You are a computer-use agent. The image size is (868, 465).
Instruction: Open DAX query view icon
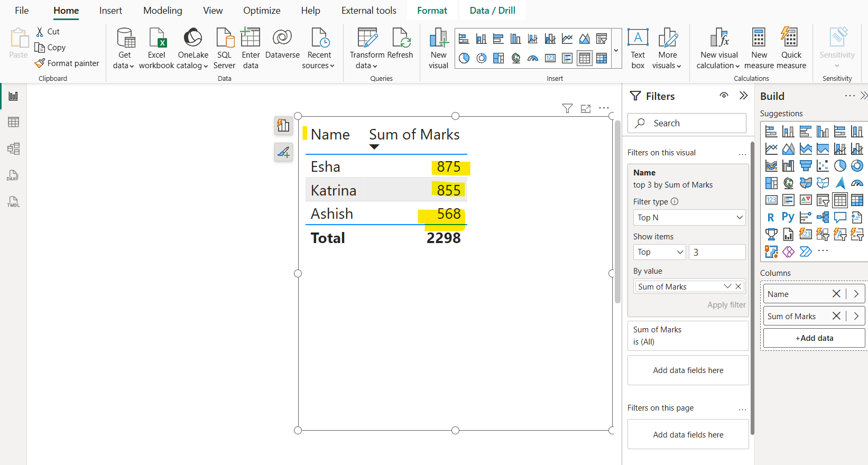tap(14, 175)
